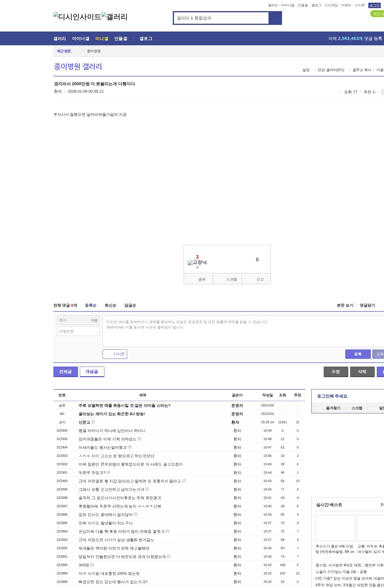Focus the 환자 nickname field in the comment form
Image resolution: width=384 pixels, height=588 pixels.
[x=78, y=320]
